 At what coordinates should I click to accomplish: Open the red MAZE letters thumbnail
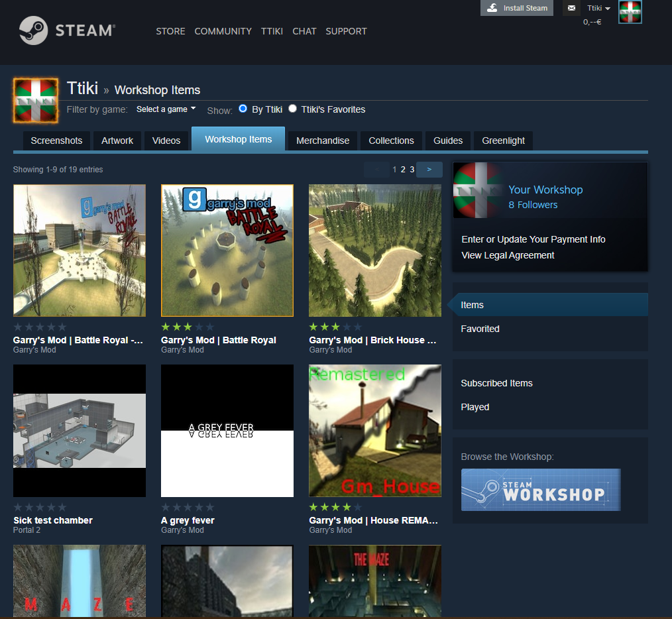80,581
